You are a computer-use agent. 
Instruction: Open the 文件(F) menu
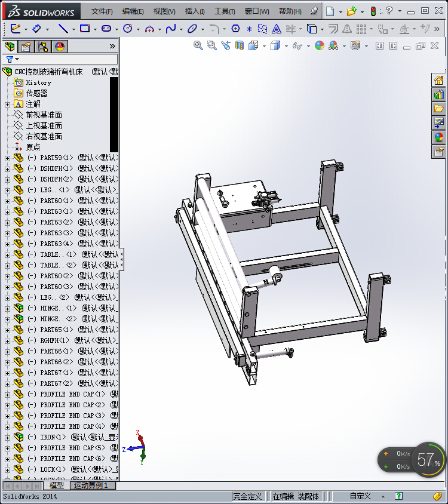pyautogui.click(x=102, y=11)
